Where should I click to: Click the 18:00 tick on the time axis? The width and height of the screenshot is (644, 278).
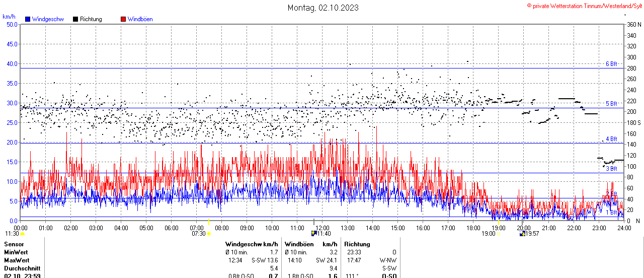[473, 228]
